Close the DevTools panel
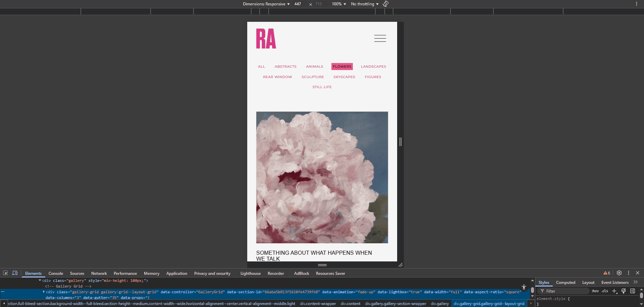This screenshot has height=307, width=644. 638,273
